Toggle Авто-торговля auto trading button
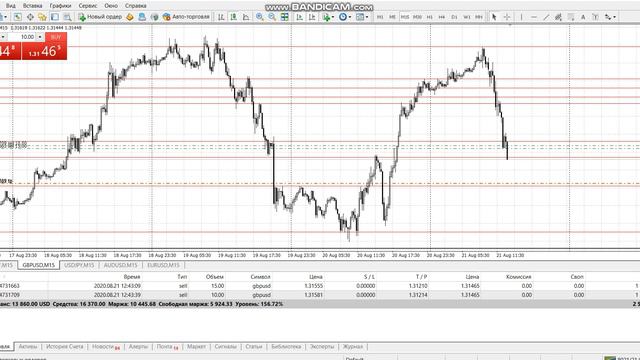Screen dimensions: 640x360 [186, 17]
